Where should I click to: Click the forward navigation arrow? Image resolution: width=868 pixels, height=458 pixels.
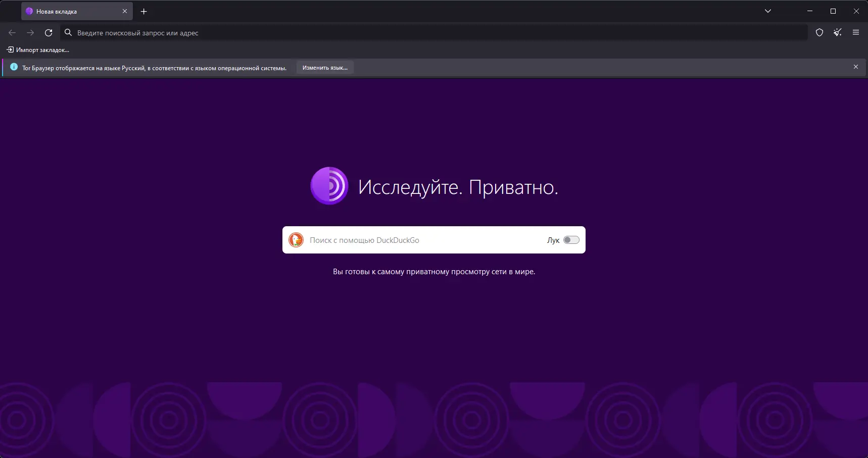click(x=30, y=33)
